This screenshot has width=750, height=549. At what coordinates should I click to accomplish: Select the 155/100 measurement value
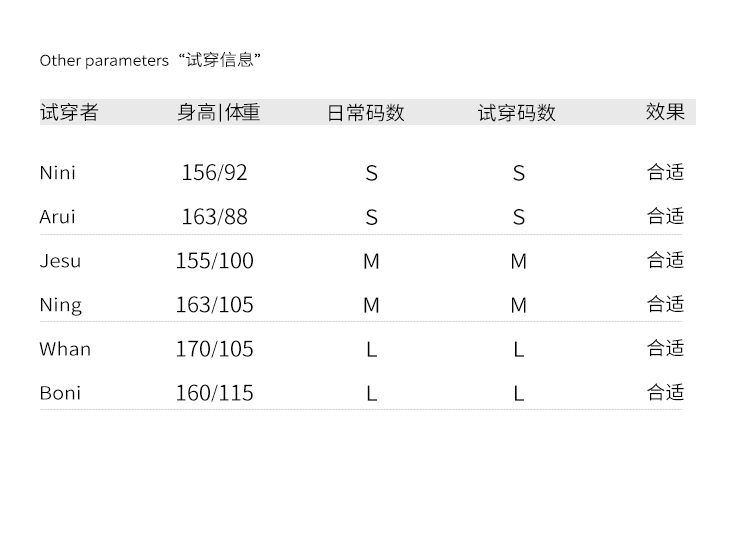click(214, 261)
